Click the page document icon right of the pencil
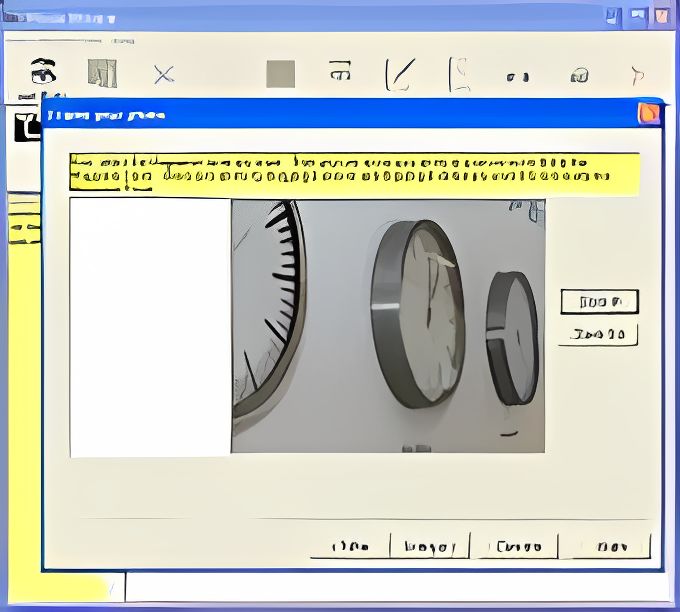The image size is (680, 612). pos(460,75)
